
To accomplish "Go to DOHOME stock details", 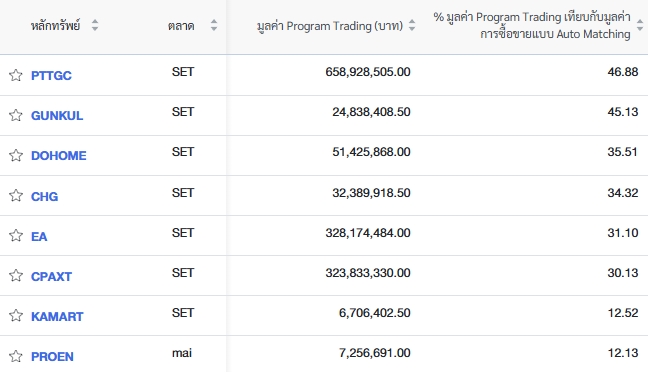I will [59, 156].
